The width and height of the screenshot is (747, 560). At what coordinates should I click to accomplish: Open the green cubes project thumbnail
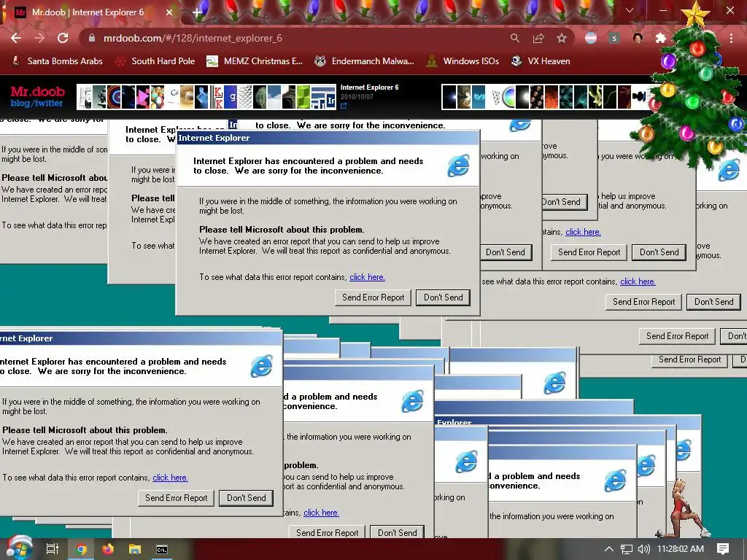click(303, 97)
